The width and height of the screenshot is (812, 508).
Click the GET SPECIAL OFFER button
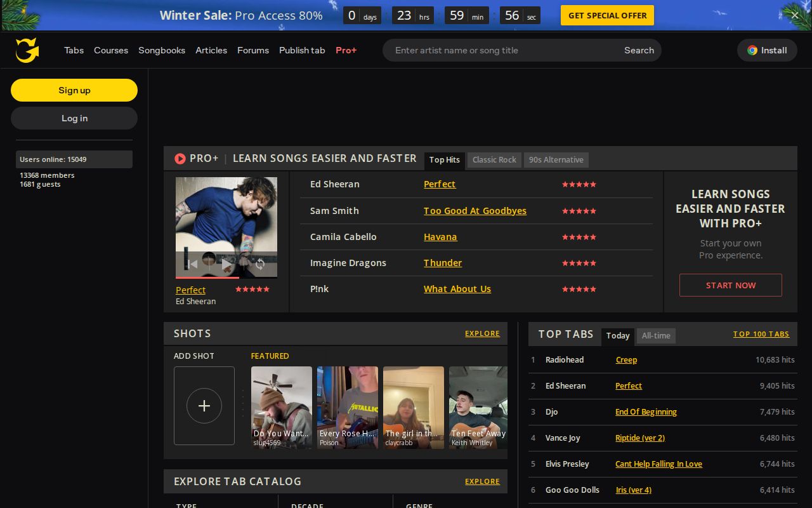coord(606,15)
